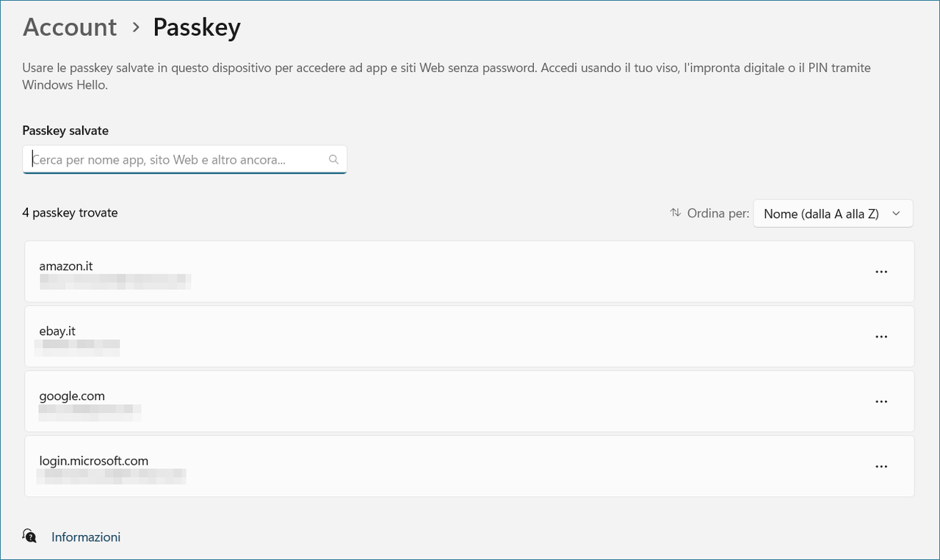This screenshot has height=560, width=940.
Task: Select the amazon.it passkey entry
Action: coord(469,272)
